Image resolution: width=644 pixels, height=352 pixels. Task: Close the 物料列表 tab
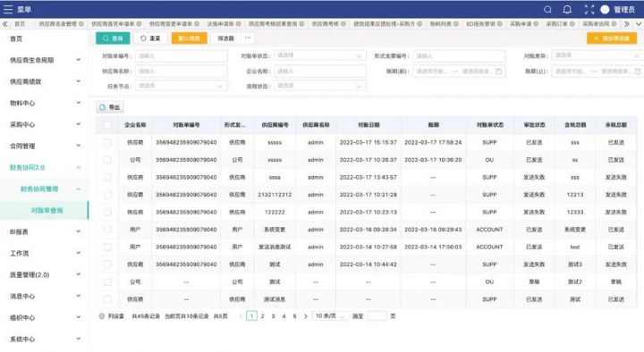tap(456, 24)
